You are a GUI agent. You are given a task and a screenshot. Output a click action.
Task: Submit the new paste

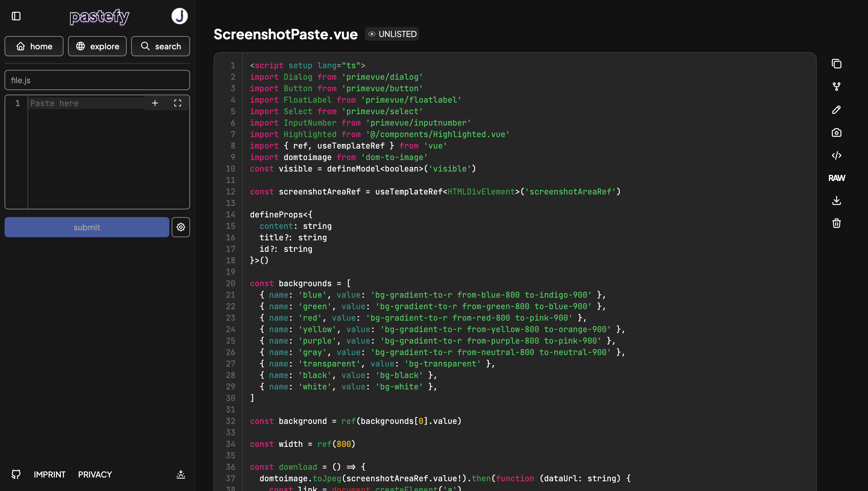click(87, 227)
